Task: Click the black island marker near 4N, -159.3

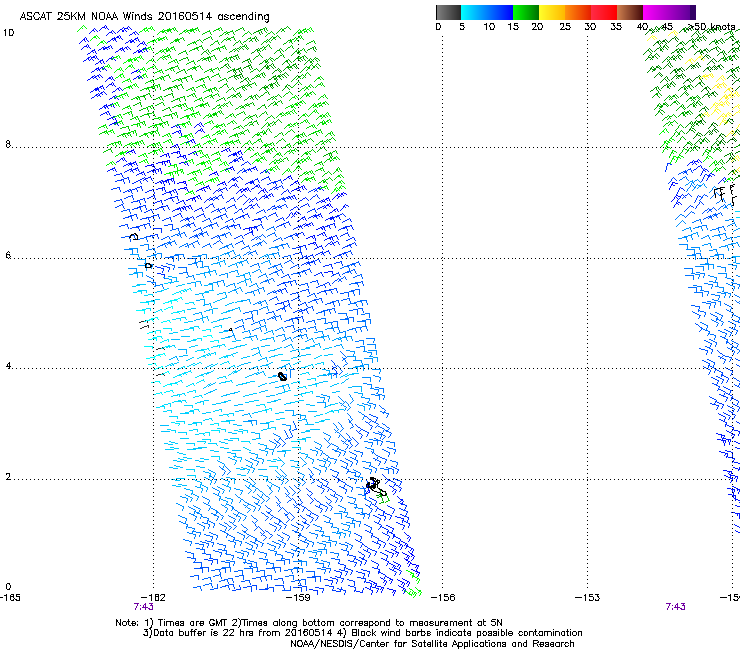Action: [282, 376]
